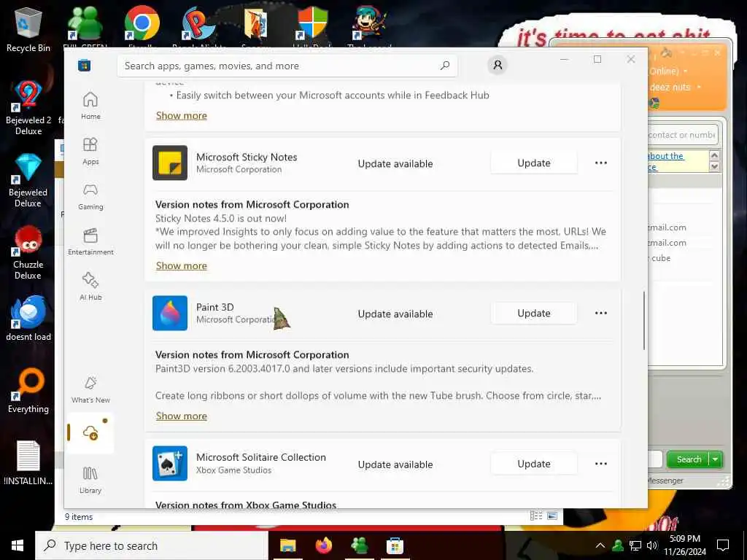This screenshot has width=747, height=560.
Task: Click Messenger contact or number field
Action: (x=682, y=135)
